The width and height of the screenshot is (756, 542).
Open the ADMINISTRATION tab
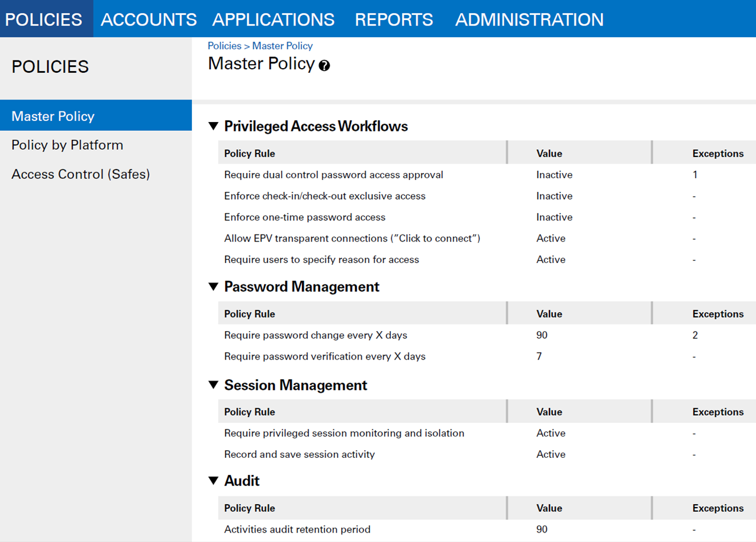coord(529,19)
